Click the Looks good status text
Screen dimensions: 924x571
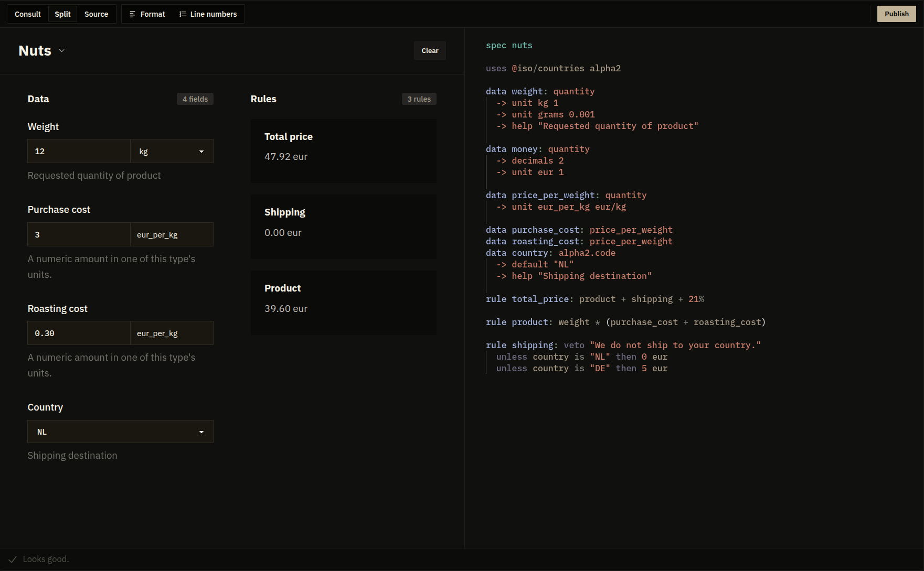(46, 559)
